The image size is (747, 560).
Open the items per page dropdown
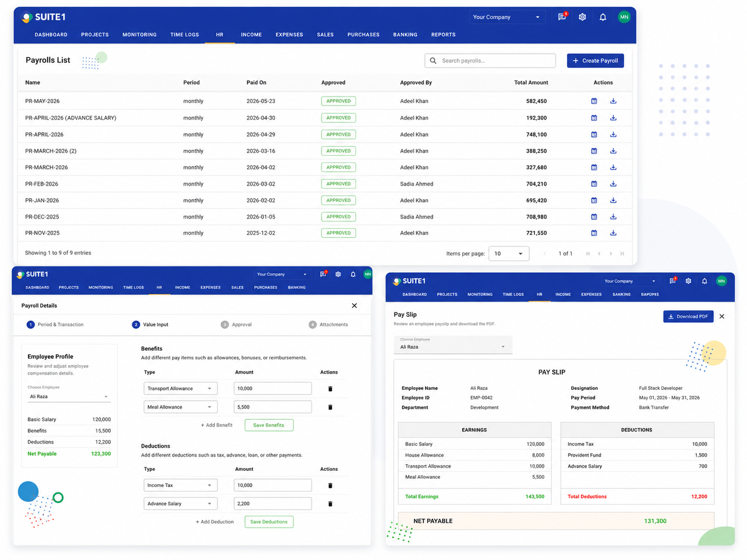509,254
